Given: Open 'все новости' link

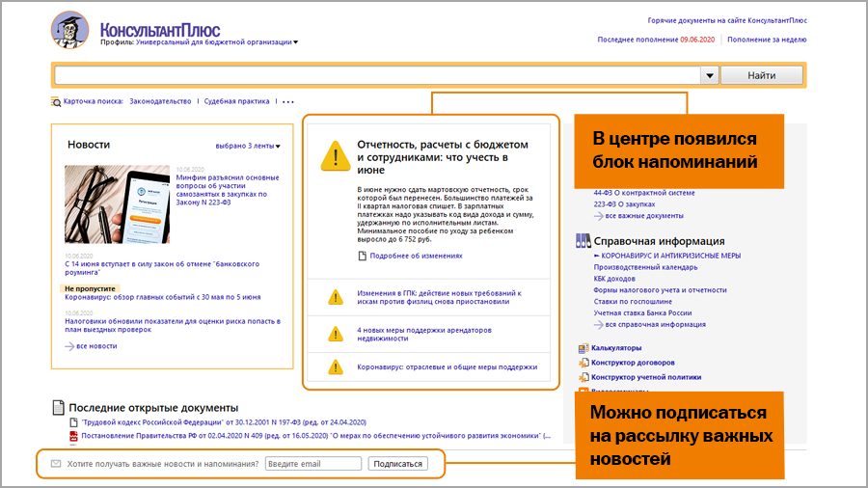Looking at the screenshot, I should pyautogui.click(x=95, y=345).
